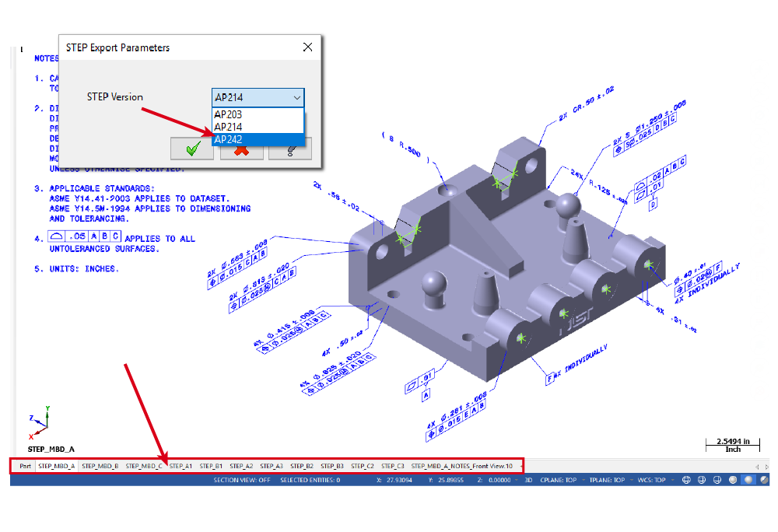Click SELECTED ENTITIES: 0 status entry
The width and height of the screenshot is (778, 532).
coord(310,480)
